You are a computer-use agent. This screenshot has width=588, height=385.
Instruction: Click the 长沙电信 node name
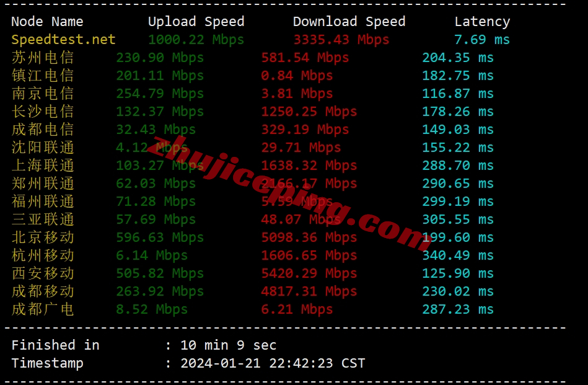[x=42, y=112]
